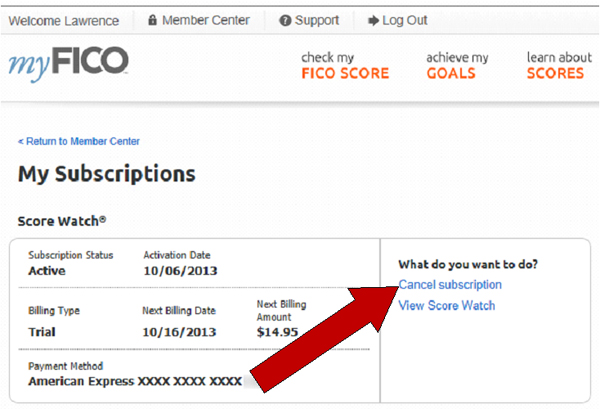This screenshot has height=409, width=600.
Task: Click the My Subscriptions heading
Action: click(107, 174)
